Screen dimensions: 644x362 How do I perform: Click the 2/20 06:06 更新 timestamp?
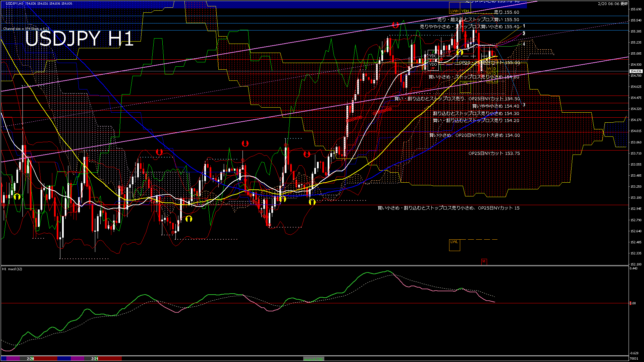613,4
